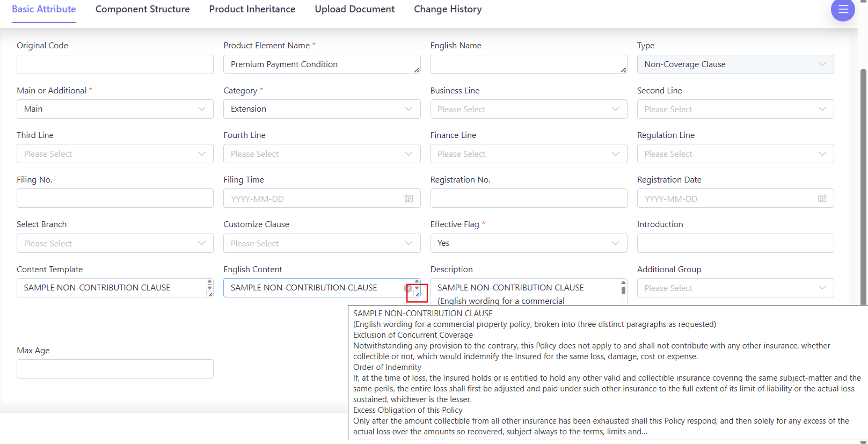
Task: Click the English Name textarea resize grip
Action: click(x=623, y=70)
